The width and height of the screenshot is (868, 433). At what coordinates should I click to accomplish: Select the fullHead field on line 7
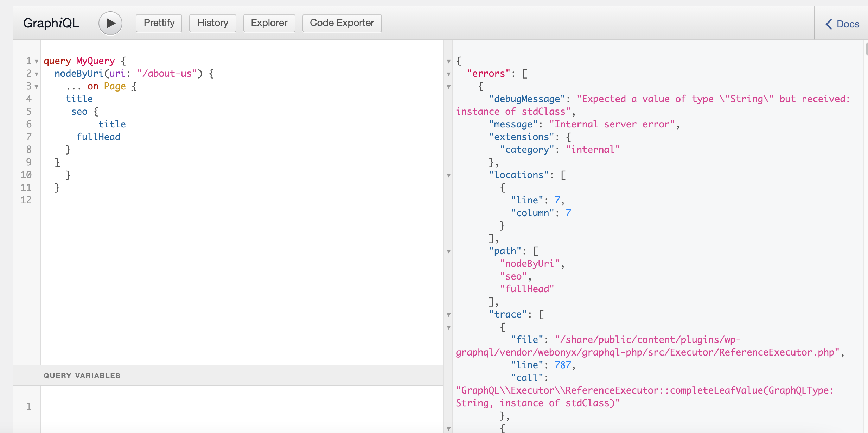coord(99,137)
